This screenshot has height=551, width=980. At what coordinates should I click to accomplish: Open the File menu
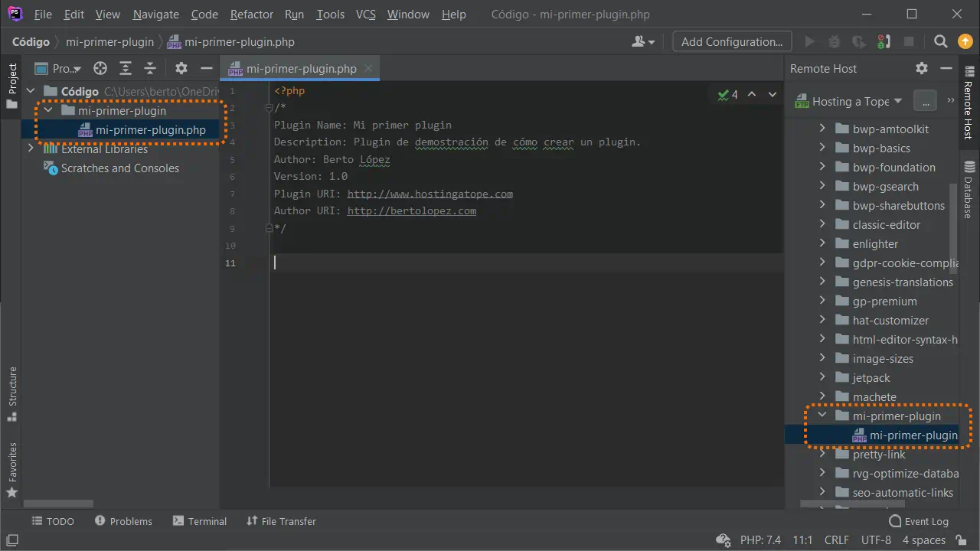[x=43, y=14]
